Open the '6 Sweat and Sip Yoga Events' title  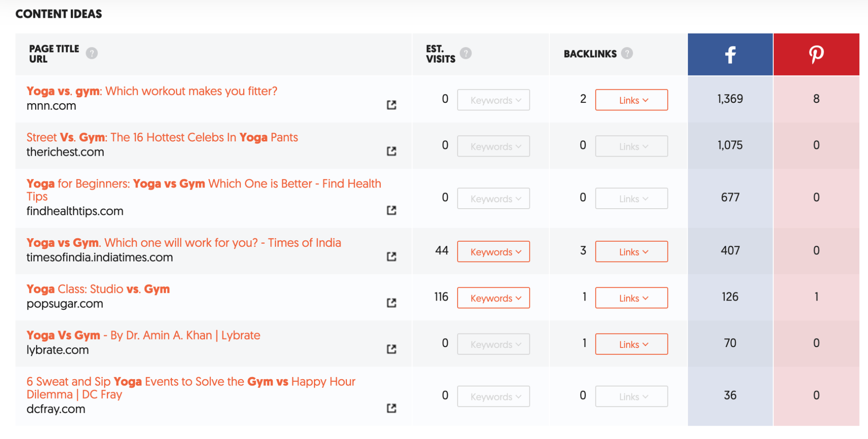191,381
